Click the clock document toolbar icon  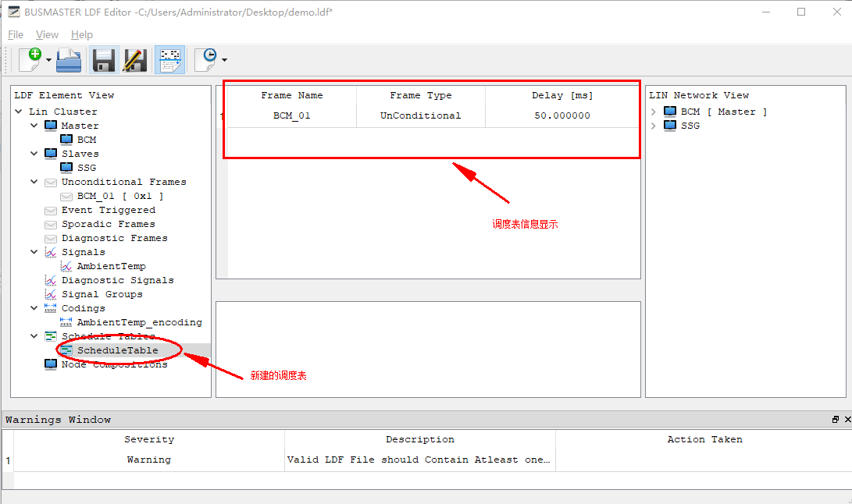pyautogui.click(x=206, y=59)
